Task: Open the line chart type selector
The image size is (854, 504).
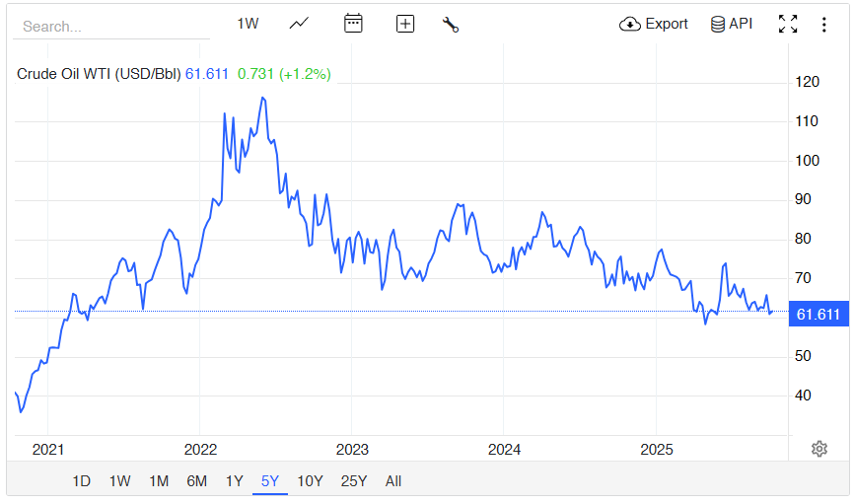Action: 299,24
